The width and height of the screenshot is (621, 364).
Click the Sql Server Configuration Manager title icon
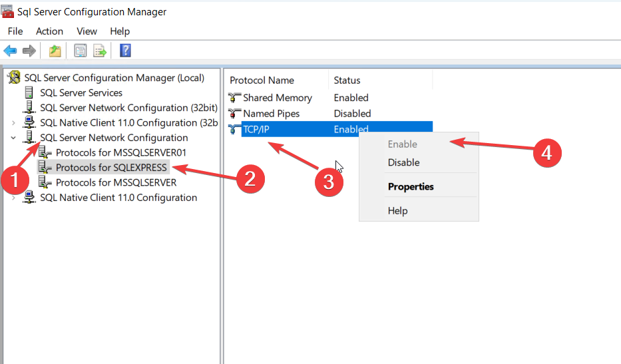7,12
